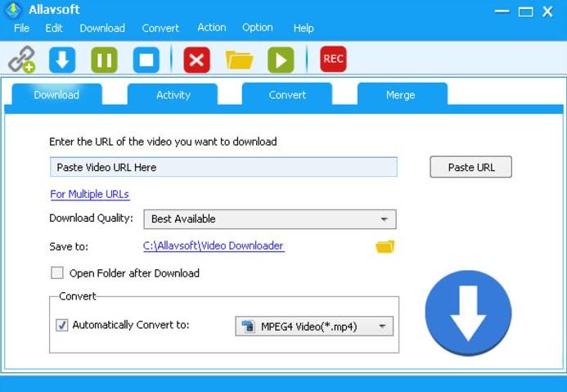Viewport: 567px width, 392px height.
Task: Open the MPEG4 Video format dropdown
Action: [x=314, y=327]
